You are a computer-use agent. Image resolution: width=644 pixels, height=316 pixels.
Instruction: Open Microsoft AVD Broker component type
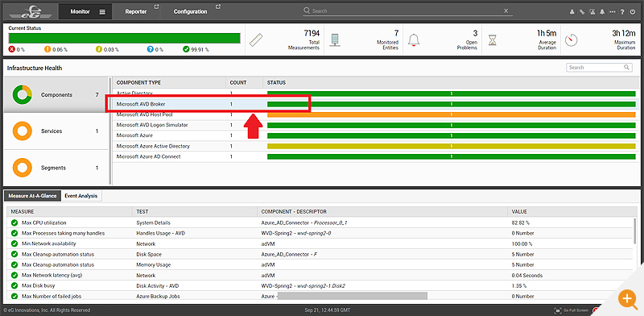(x=141, y=104)
